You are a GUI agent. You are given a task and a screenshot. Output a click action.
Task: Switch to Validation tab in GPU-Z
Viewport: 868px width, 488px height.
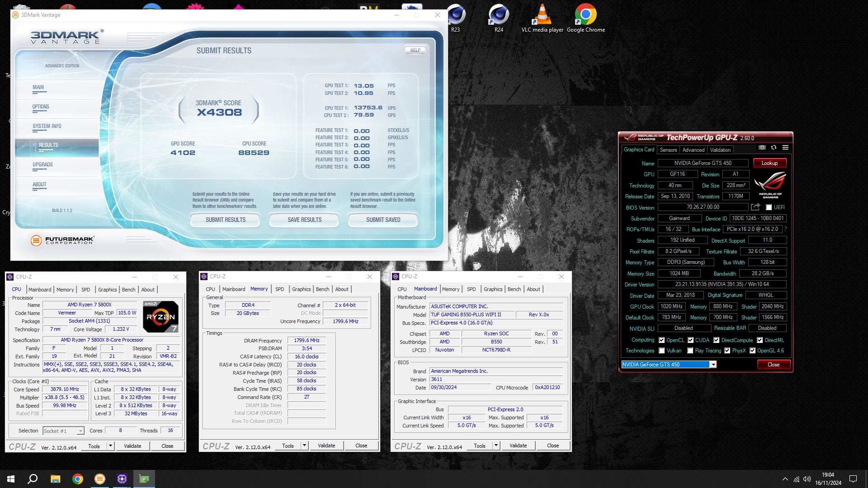(720, 150)
